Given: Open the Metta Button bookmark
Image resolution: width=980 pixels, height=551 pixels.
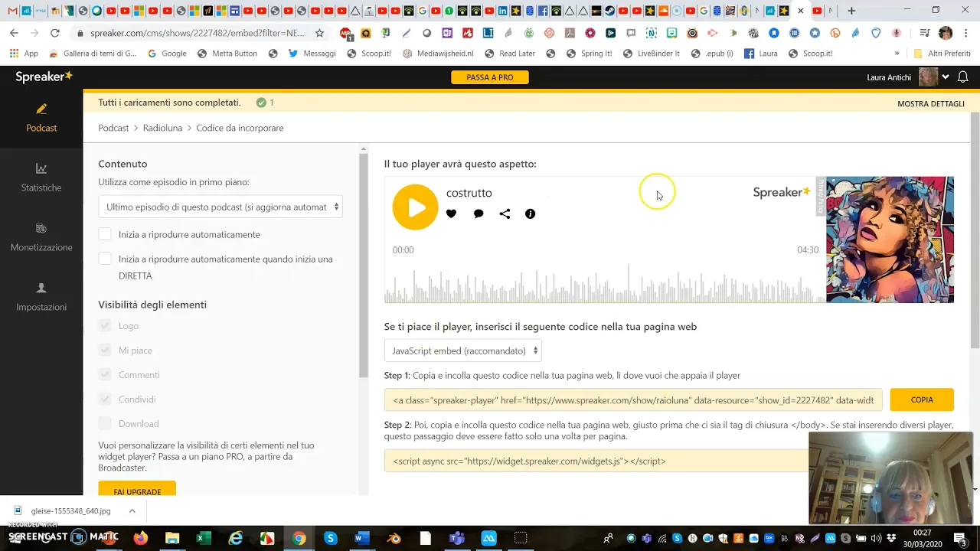Looking at the screenshot, I should pyautogui.click(x=227, y=54).
